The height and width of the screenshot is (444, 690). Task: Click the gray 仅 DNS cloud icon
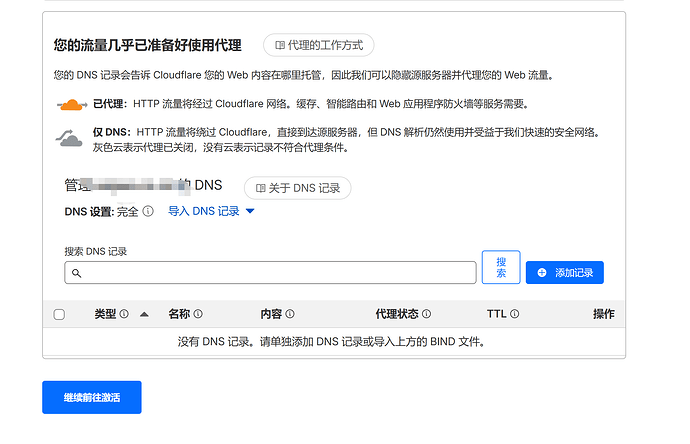click(69, 138)
